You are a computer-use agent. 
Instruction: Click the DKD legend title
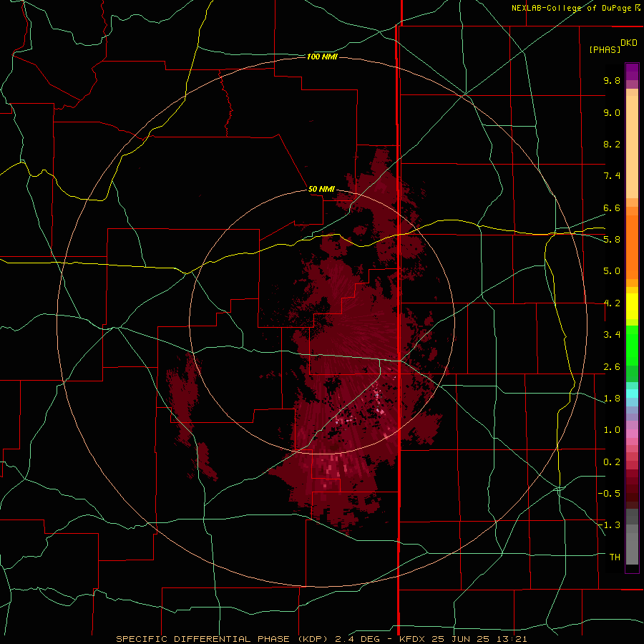[629, 43]
